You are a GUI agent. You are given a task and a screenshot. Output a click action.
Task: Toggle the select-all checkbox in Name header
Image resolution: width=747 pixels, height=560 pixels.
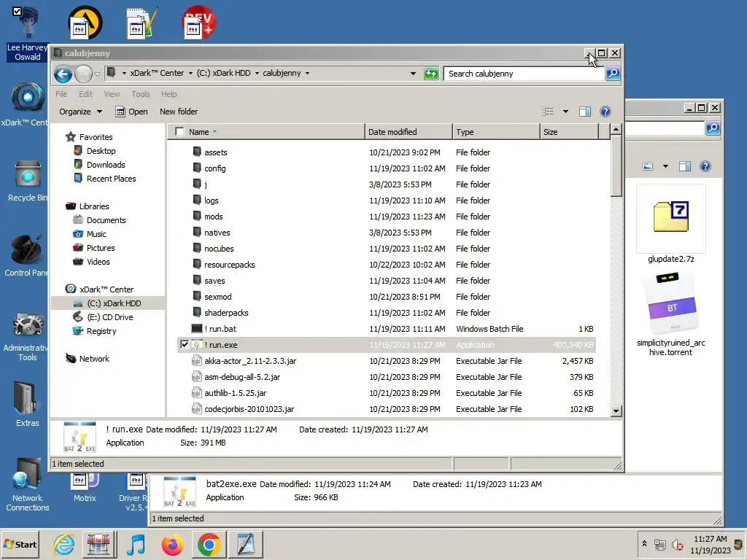coord(179,132)
